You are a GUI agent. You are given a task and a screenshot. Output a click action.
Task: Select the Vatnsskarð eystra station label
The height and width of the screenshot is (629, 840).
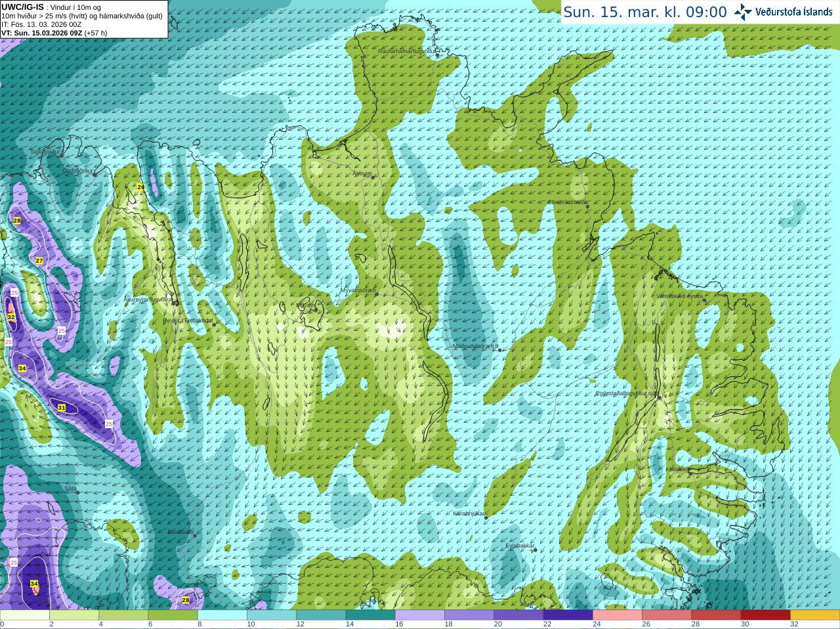pyautogui.click(x=680, y=296)
